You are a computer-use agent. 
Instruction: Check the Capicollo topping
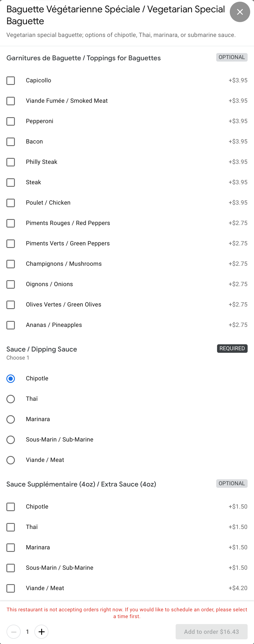click(10, 80)
